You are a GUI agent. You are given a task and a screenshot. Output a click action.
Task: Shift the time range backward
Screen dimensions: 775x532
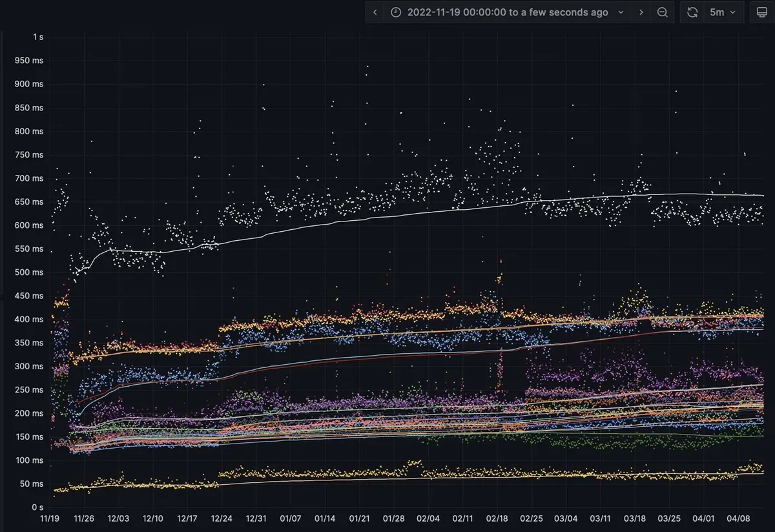coord(375,12)
